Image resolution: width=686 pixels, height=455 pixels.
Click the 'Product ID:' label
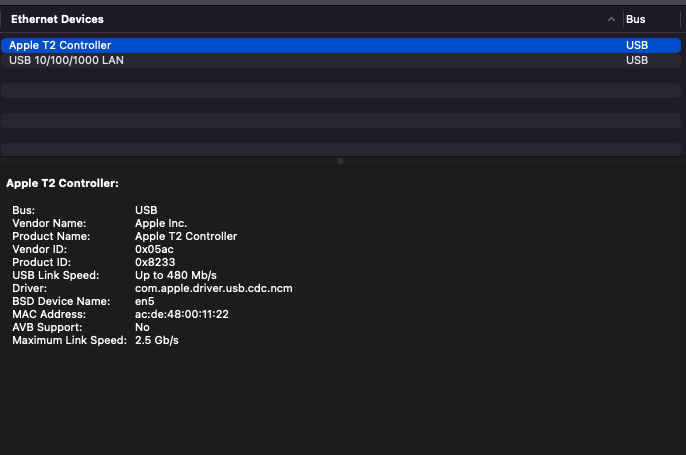(x=42, y=262)
